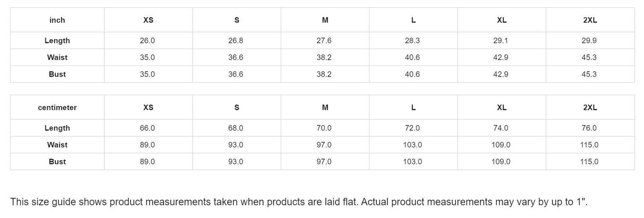Click the M column header in inch table

[x=325, y=20]
